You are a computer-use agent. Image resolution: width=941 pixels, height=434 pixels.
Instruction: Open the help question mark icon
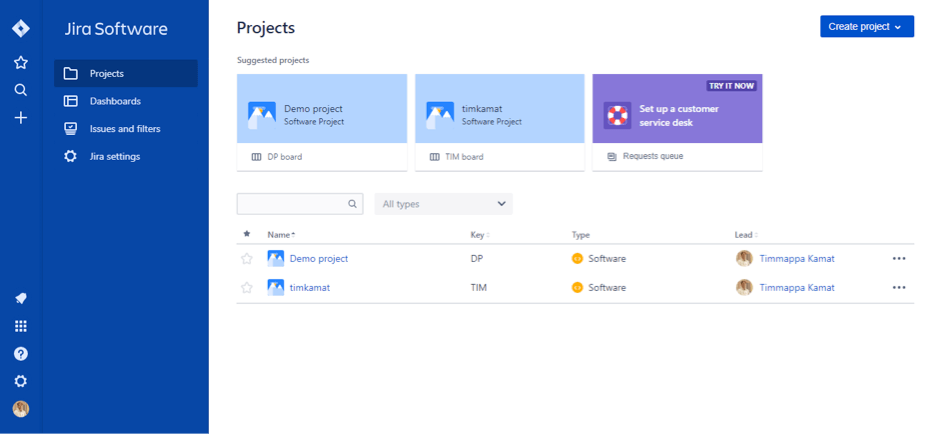pos(20,353)
